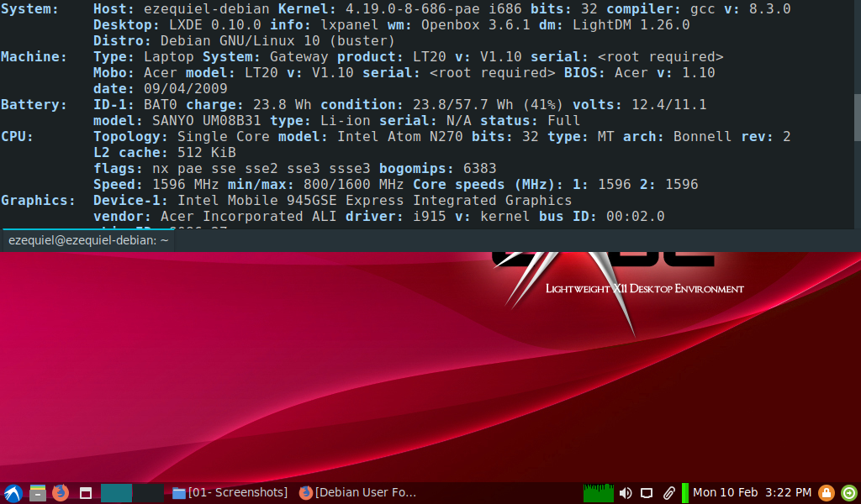The image size is (861, 504).
Task: Click the green CPU usage monitor graph
Action: tap(598, 493)
